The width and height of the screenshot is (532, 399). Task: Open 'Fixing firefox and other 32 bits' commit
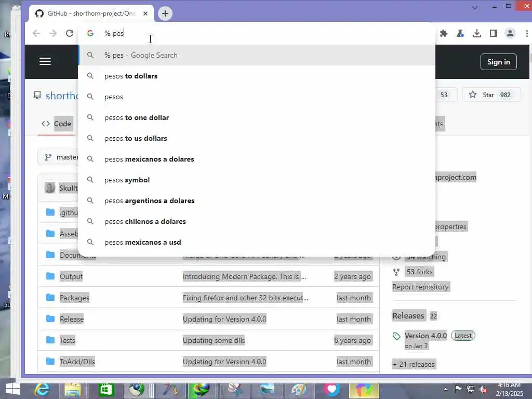[x=246, y=298]
